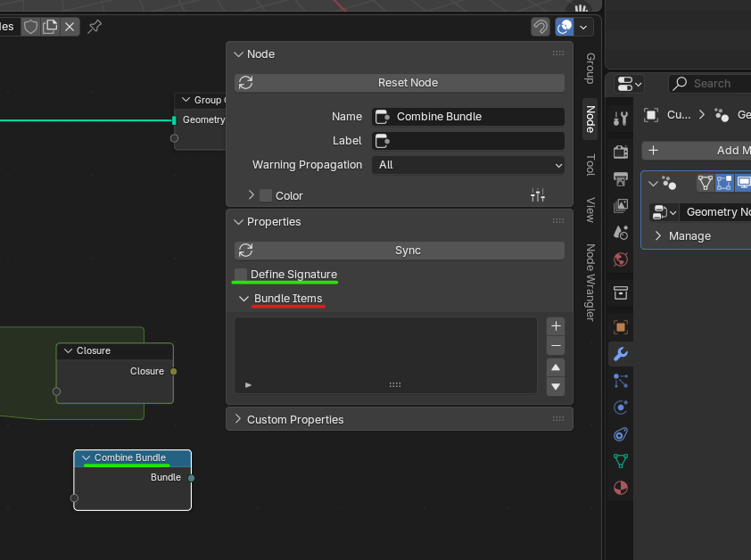The height and width of the screenshot is (560, 751).
Task: Toggle fake user shield icon
Action: pos(30,27)
